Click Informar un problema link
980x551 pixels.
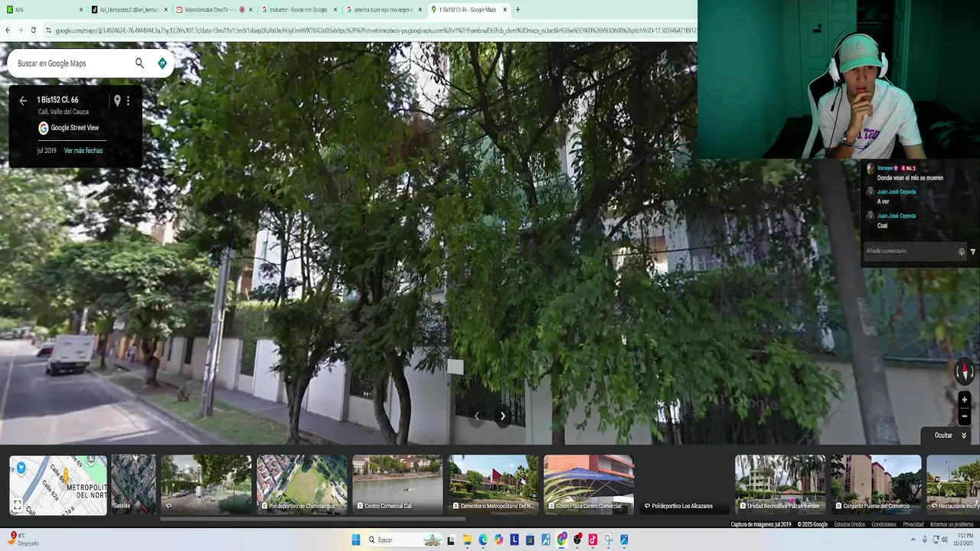[952, 524]
